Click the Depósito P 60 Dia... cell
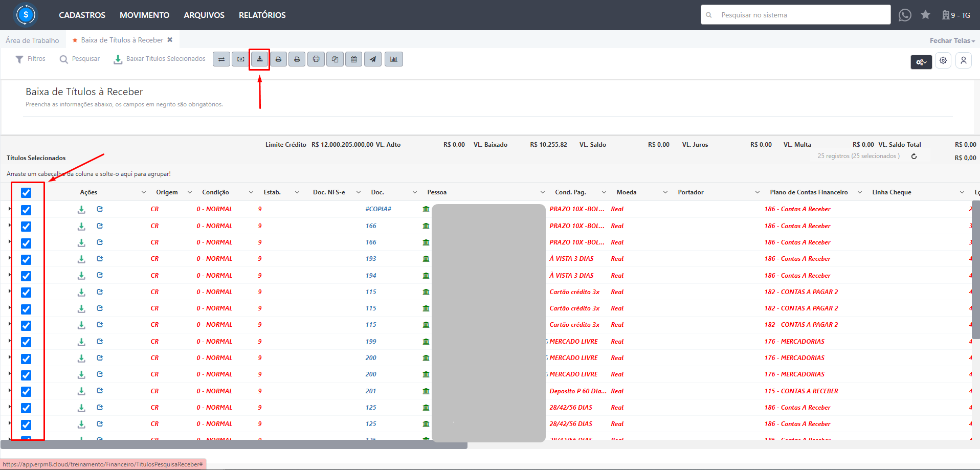This screenshot has height=470, width=980. click(x=578, y=391)
